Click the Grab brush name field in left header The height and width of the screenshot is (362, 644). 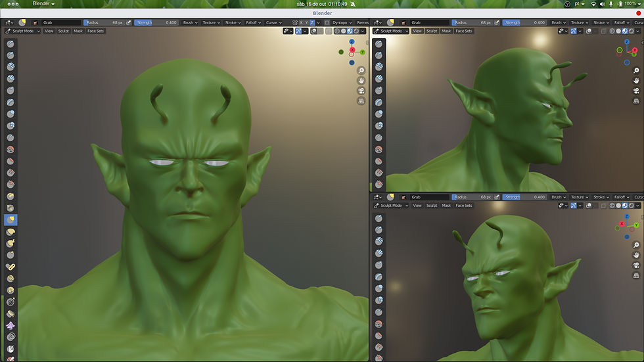(59, 22)
